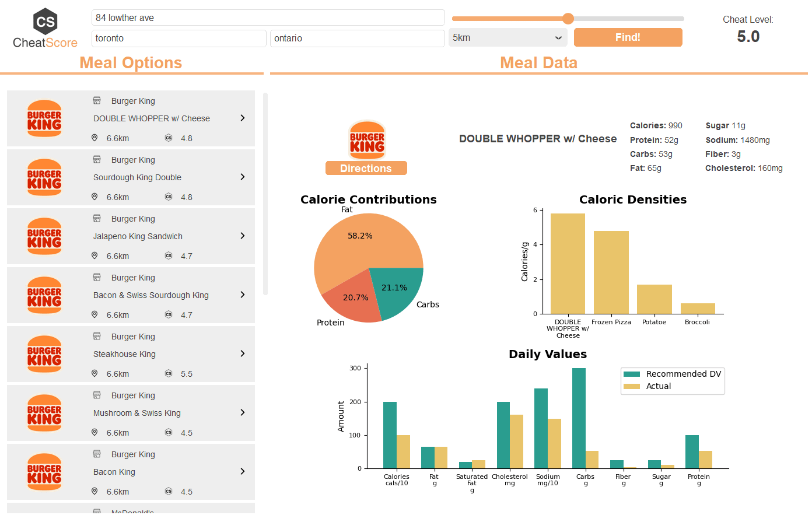
Task: Click store icon on Jalapeno King Sandwich card
Action: coord(97,218)
